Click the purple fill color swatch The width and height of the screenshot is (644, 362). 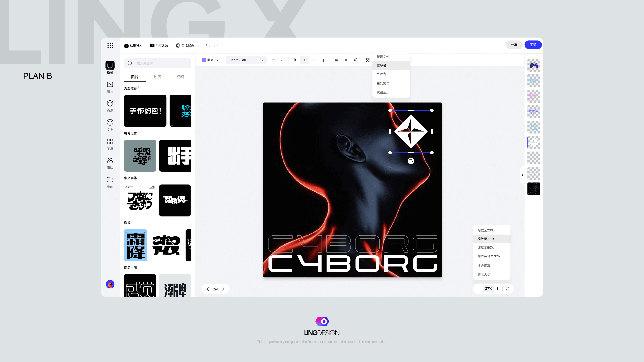(x=204, y=60)
